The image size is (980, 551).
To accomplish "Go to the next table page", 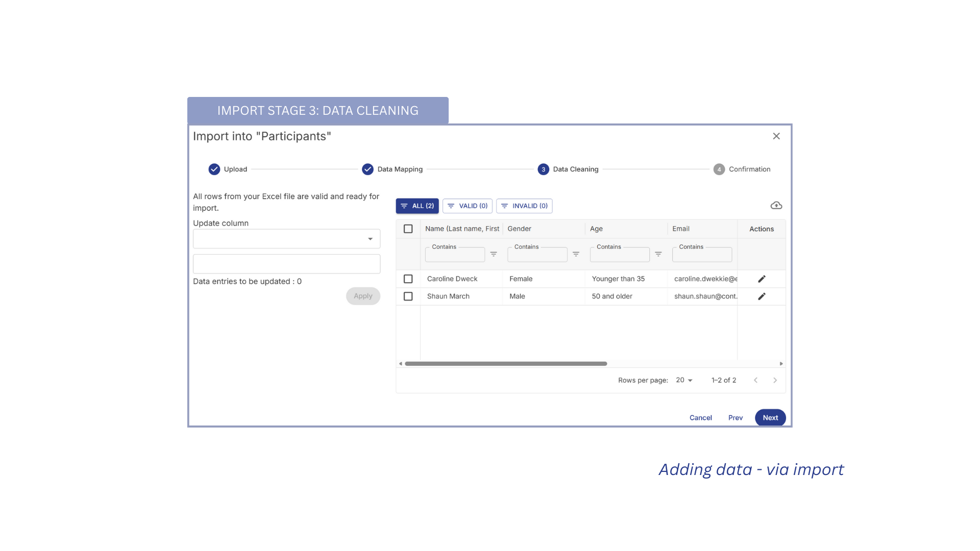I will coord(775,380).
